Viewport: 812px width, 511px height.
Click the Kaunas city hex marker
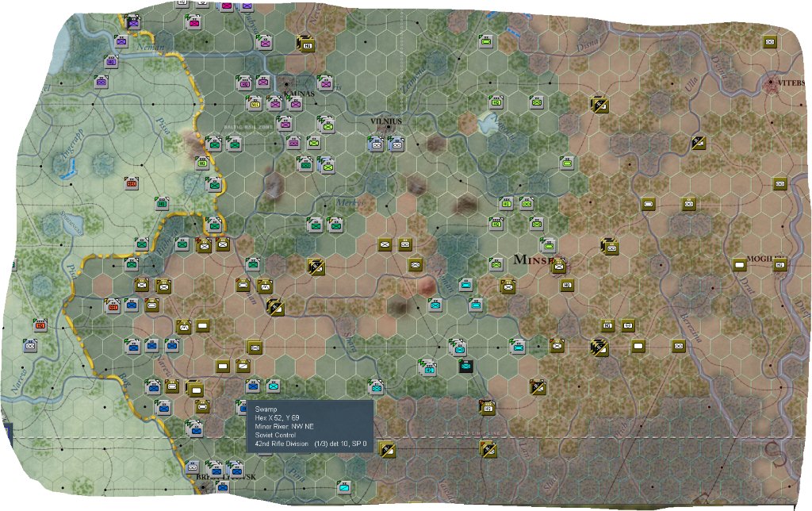285,83
